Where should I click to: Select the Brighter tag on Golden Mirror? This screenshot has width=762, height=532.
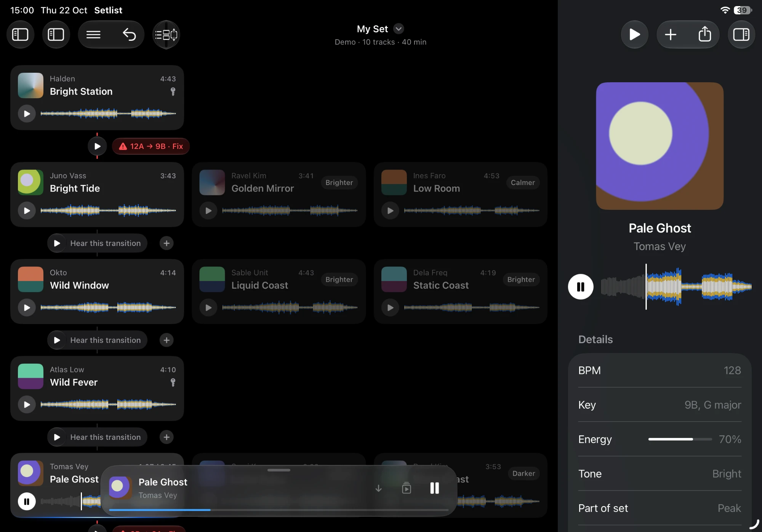pyautogui.click(x=339, y=182)
